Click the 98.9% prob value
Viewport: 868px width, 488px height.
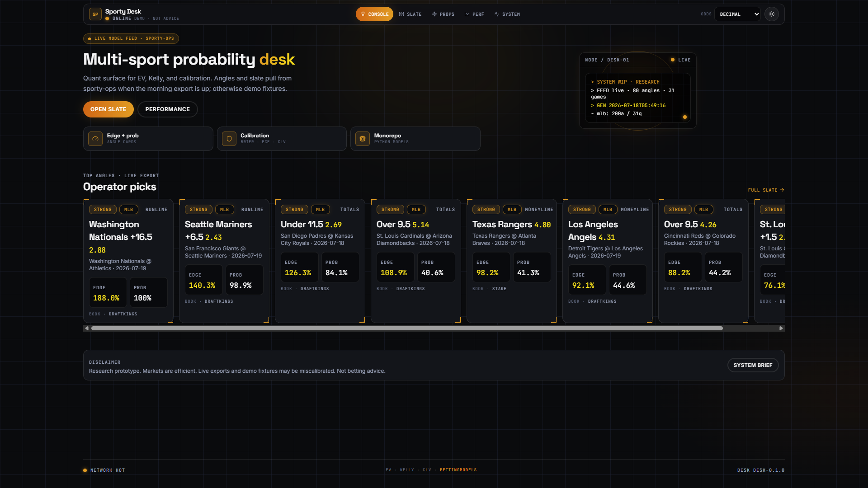[x=241, y=286]
